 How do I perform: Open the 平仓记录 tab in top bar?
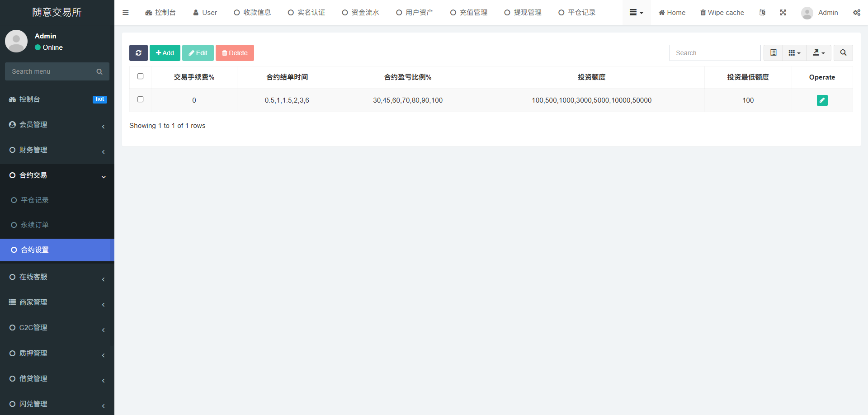(x=577, y=13)
